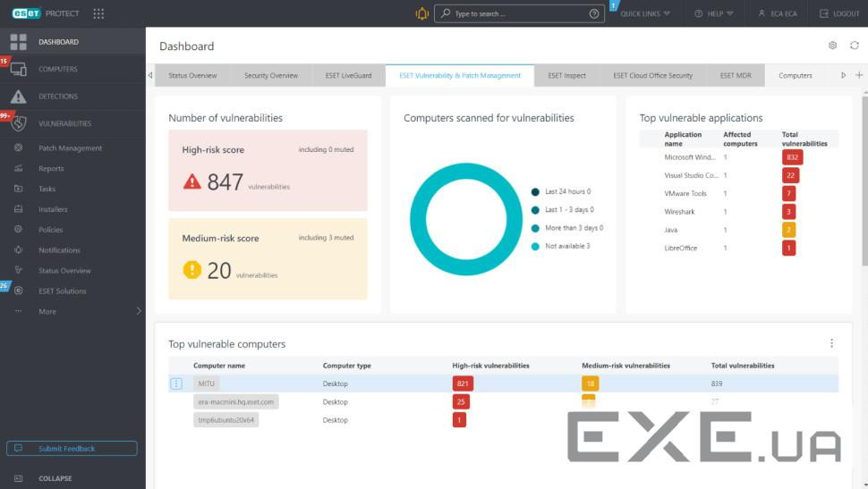Click the High-risk score 847 card

coord(268,171)
